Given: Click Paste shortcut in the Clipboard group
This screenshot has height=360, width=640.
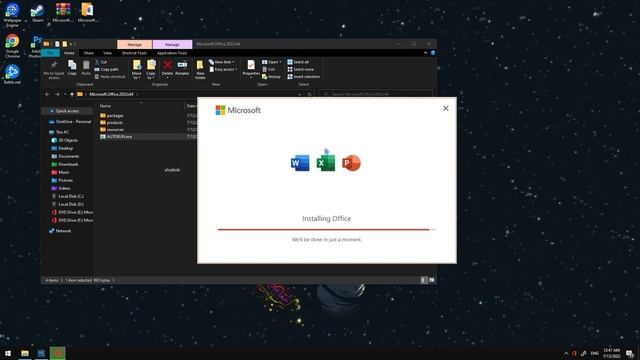Looking at the screenshot, I should [x=110, y=77].
